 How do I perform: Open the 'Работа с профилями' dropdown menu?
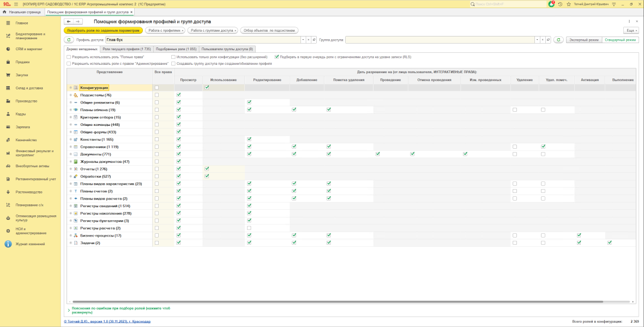[x=165, y=31]
